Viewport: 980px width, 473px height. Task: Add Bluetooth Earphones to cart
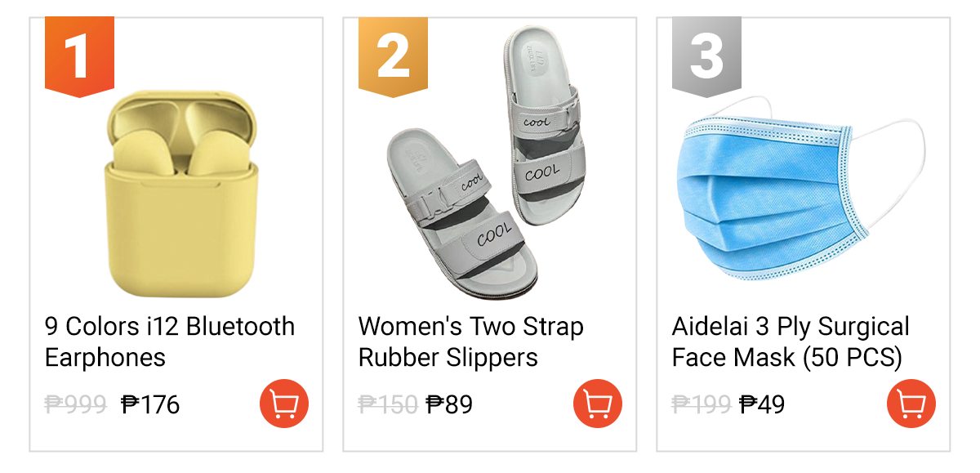[283, 404]
